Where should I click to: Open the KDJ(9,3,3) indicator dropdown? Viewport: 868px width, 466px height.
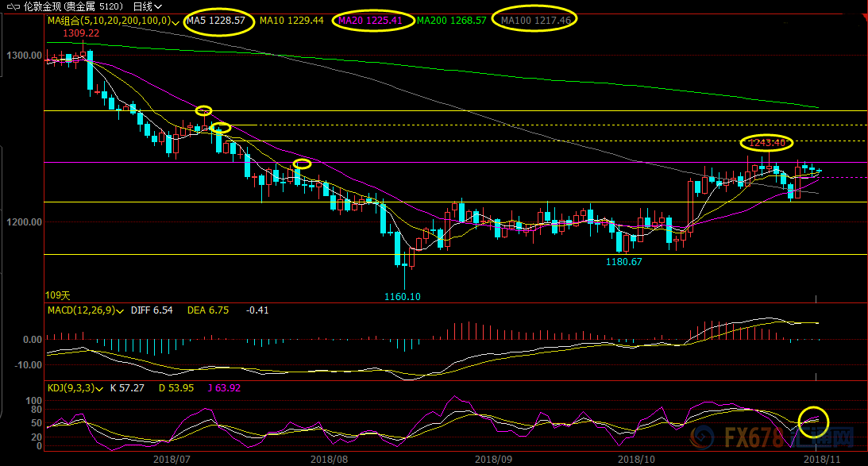[x=100, y=388]
